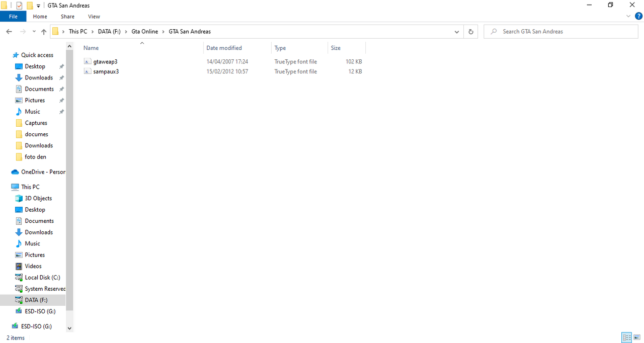Image resolution: width=644 pixels, height=343 pixels.
Task: Go up one folder level arrow
Action: tap(44, 31)
